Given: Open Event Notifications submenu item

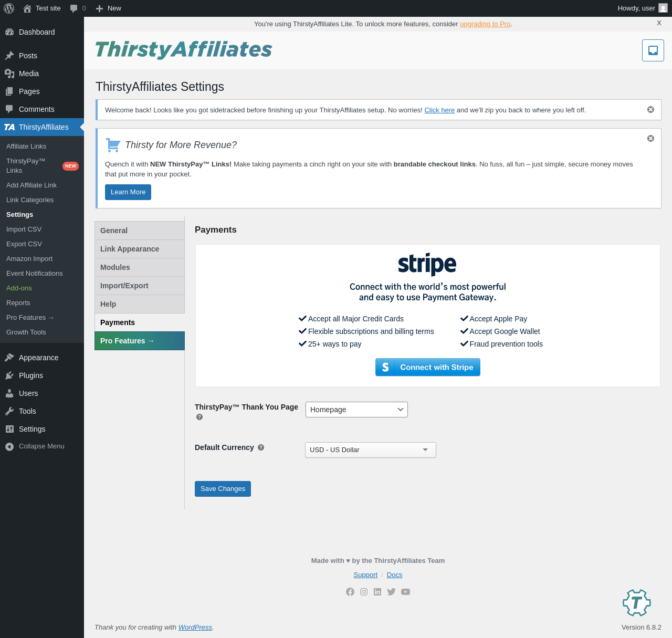Looking at the screenshot, I should point(42,274).
